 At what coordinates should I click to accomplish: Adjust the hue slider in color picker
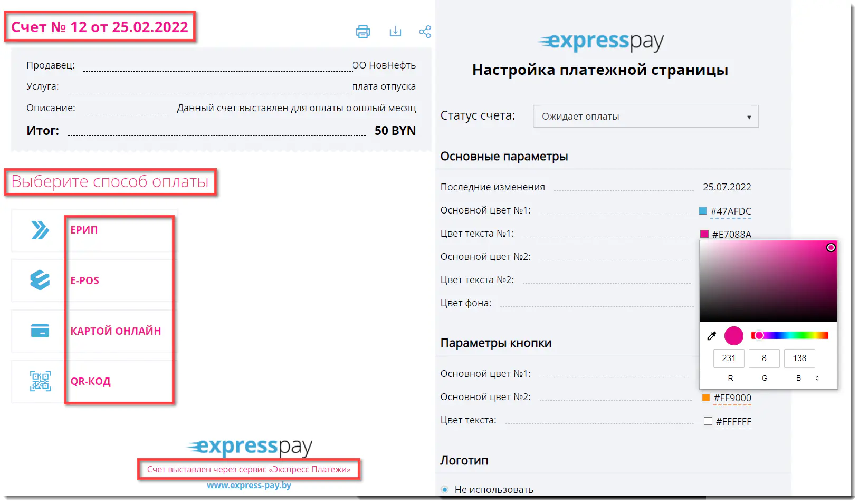pyautogui.click(x=790, y=335)
